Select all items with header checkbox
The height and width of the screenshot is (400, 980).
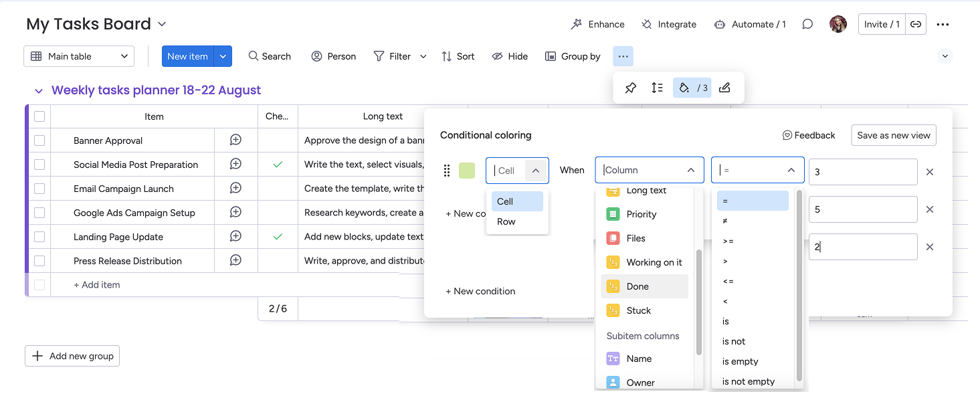click(39, 116)
